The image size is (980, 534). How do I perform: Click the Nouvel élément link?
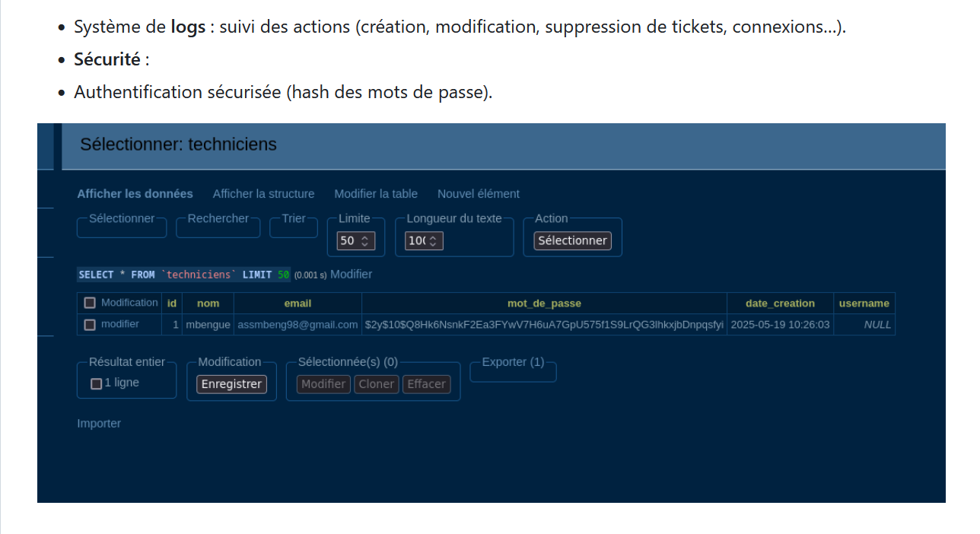point(478,194)
